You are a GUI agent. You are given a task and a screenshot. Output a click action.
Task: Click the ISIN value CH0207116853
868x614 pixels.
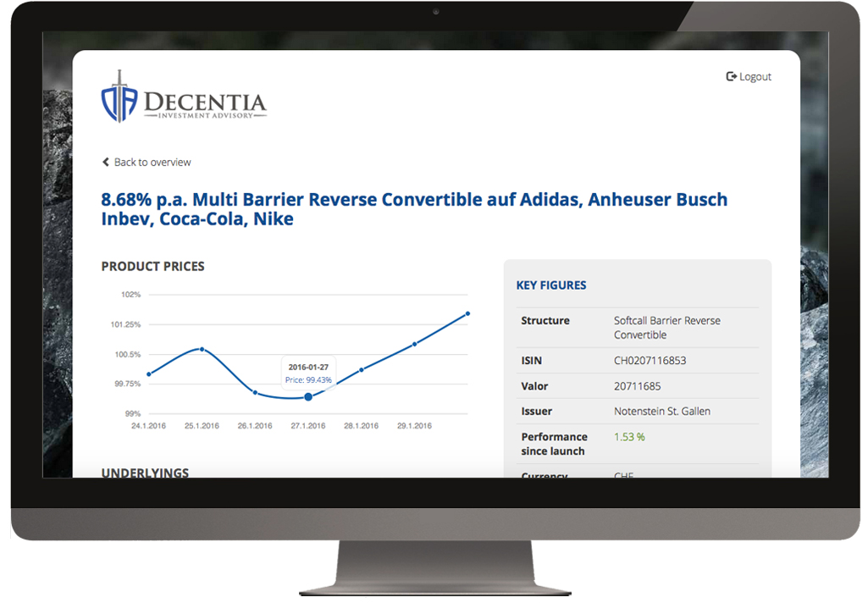point(650,361)
